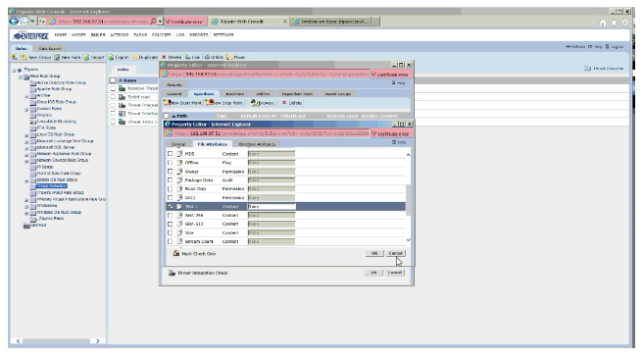This screenshot has height=356, width=644.
Task: Click the Threat Integration Check icon
Action: click(x=173, y=273)
